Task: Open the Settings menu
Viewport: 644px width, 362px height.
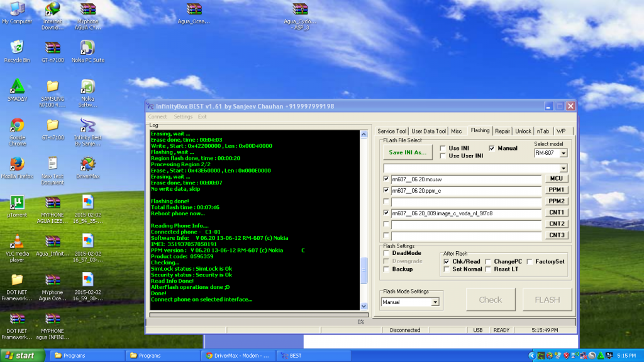Action: (183, 116)
